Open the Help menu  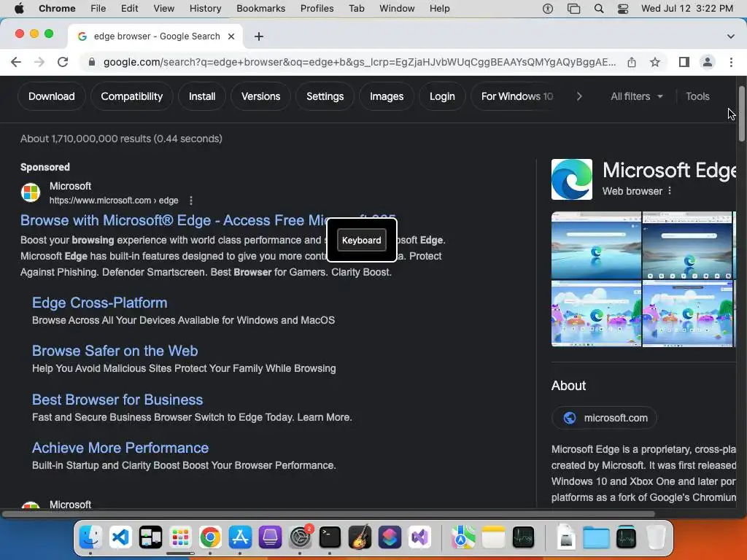pos(439,9)
